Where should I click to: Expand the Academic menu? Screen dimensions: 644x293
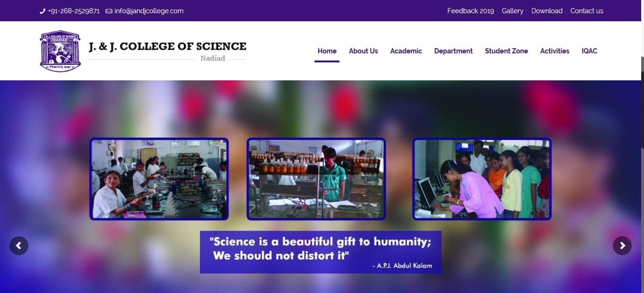(x=406, y=51)
